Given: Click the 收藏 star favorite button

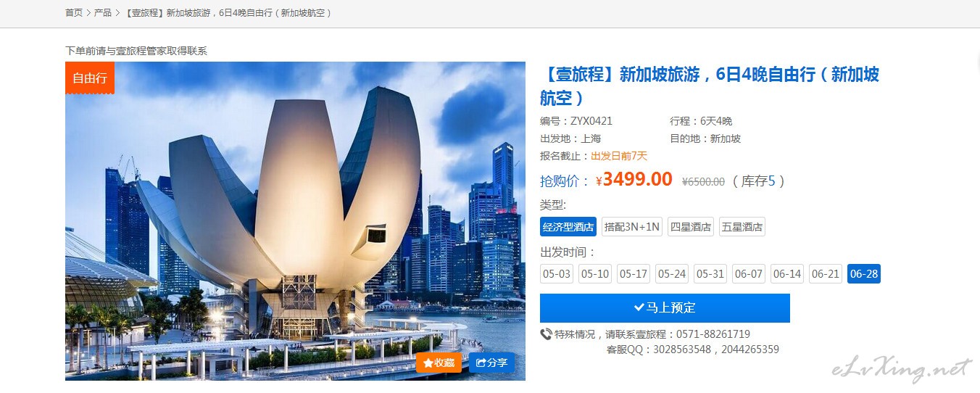Looking at the screenshot, I should coord(439,363).
